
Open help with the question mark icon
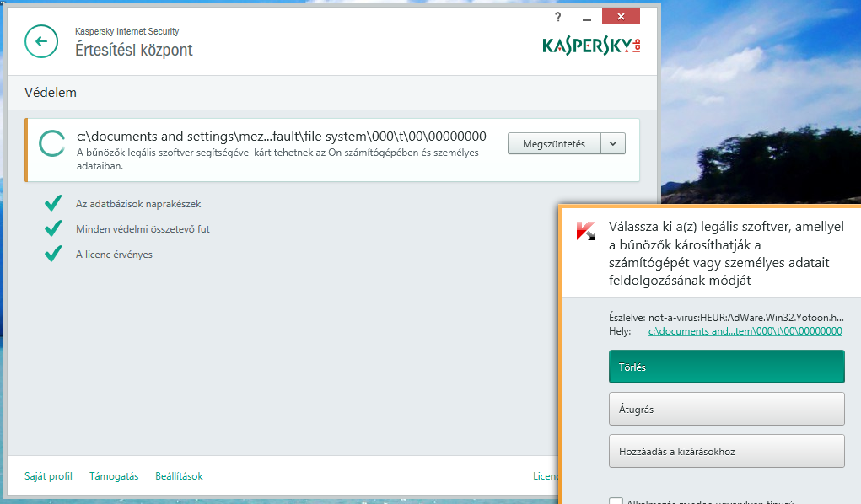pos(558,17)
